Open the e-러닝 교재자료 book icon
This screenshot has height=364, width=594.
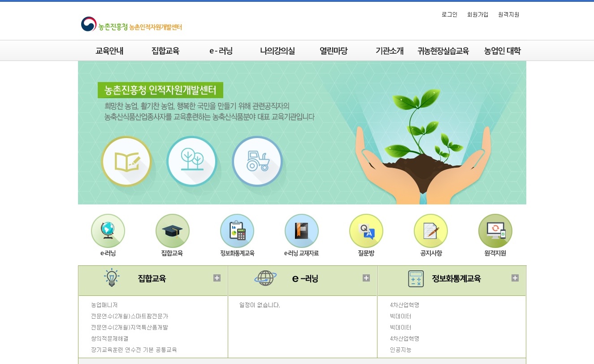[x=302, y=231]
